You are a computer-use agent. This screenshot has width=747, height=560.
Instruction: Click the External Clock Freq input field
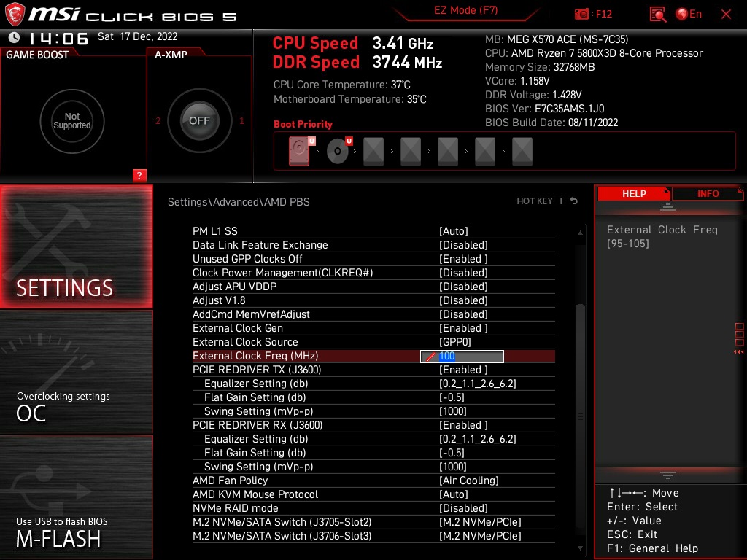coord(462,356)
